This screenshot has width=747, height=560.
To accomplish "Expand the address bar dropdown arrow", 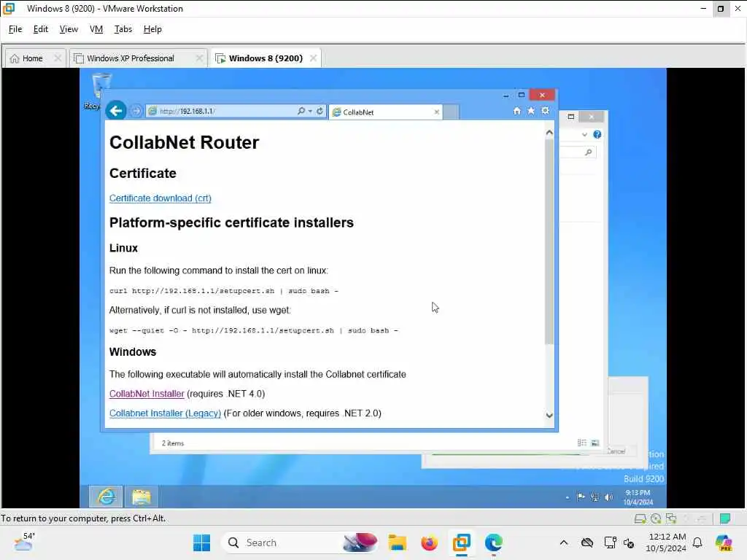I will (x=310, y=112).
